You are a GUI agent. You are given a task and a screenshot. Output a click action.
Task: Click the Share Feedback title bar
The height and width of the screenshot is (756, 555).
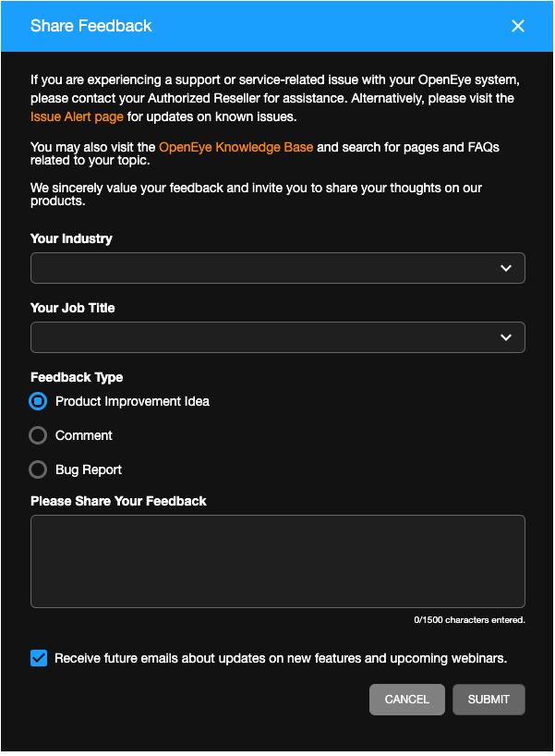[91, 26]
